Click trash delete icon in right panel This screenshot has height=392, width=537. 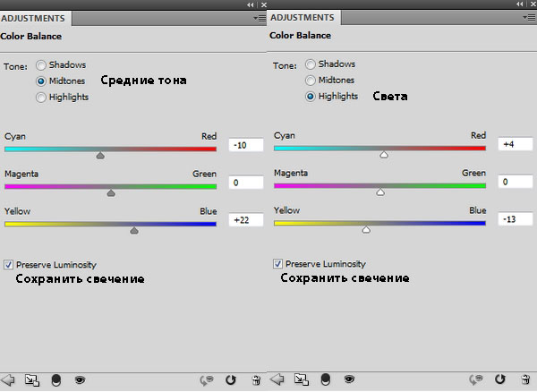click(x=525, y=379)
